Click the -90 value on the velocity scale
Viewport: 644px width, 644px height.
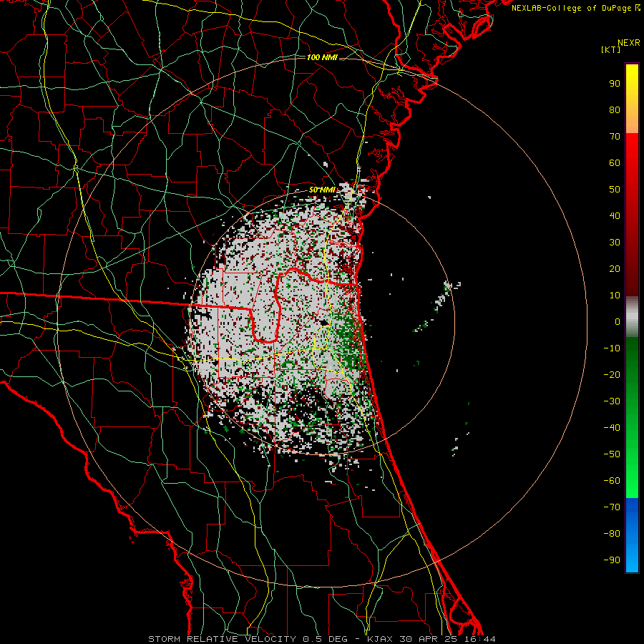point(612,560)
